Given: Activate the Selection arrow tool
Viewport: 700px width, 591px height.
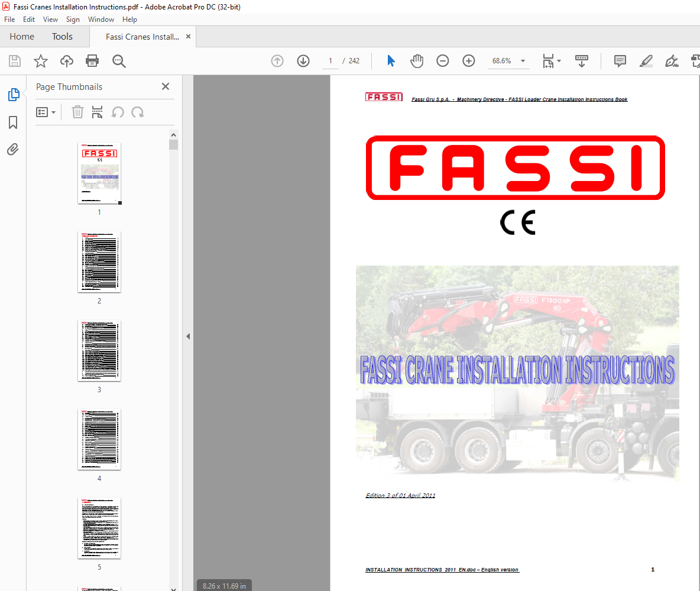Looking at the screenshot, I should coord(391,61).
